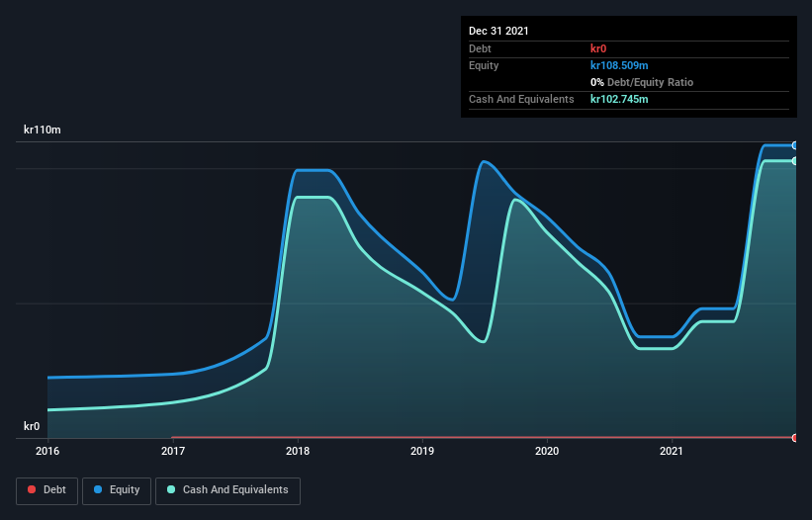Click the 2017 x-axis label
Viewport: 812px width, 520px height.
173,451
